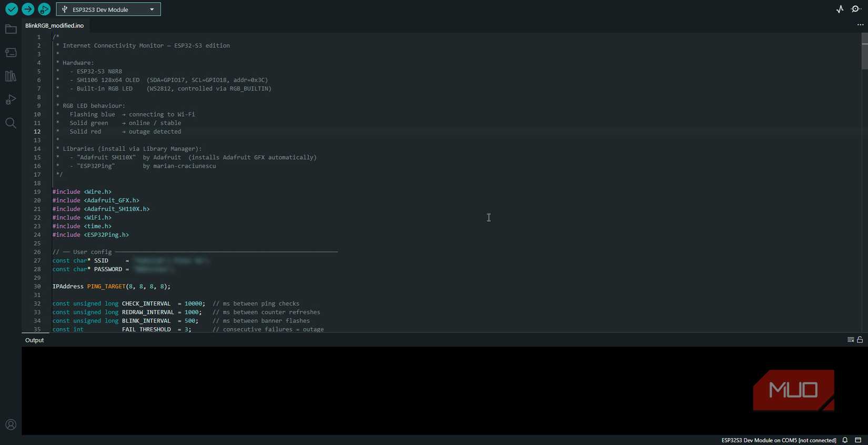The height and width of the screenshot is (445, 868).
Task: Click the #include <WiFi.h> line
Action: (x=82, y=217)
